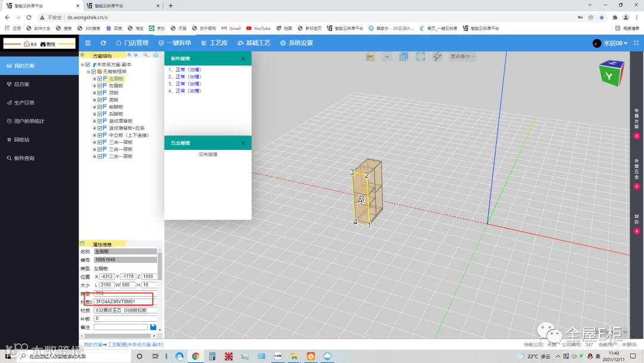Click the search magnifier icon in 方案结构 panel
The height and width of the screenshot is (363, 644).
[146, 55]
